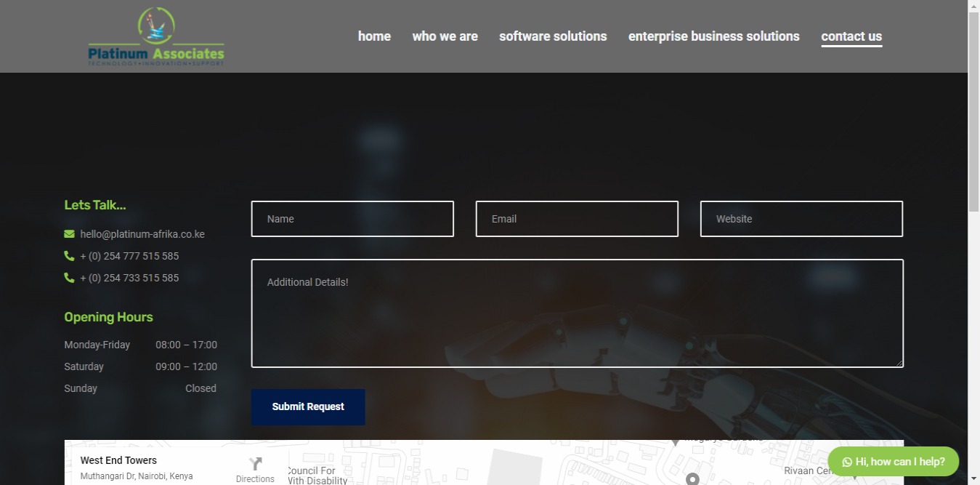Open the software solutions menu
Screen dimensions: 980x485
(553, 36)
